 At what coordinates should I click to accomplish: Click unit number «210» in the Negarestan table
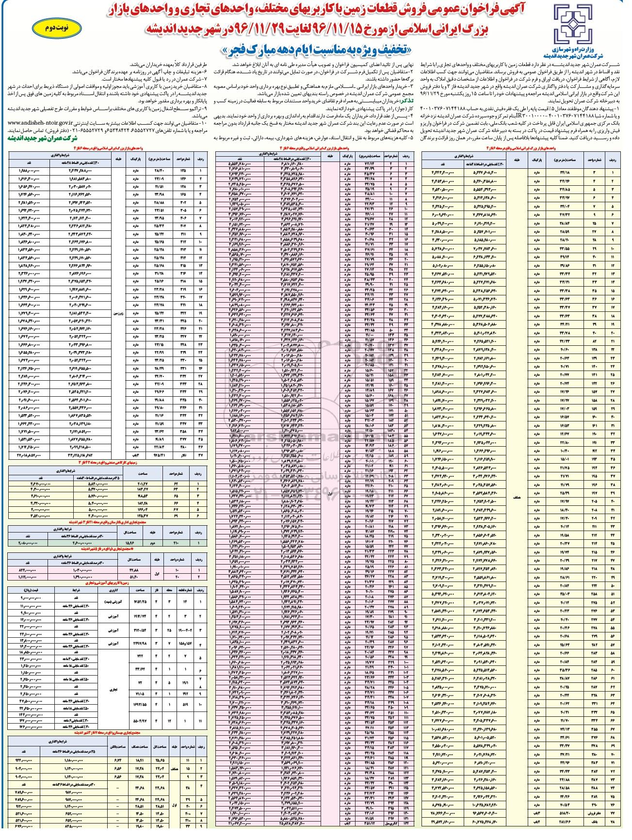[x=176, y=543]
